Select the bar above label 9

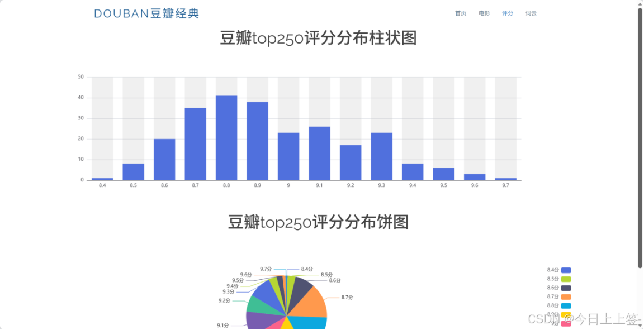point(288,156)
